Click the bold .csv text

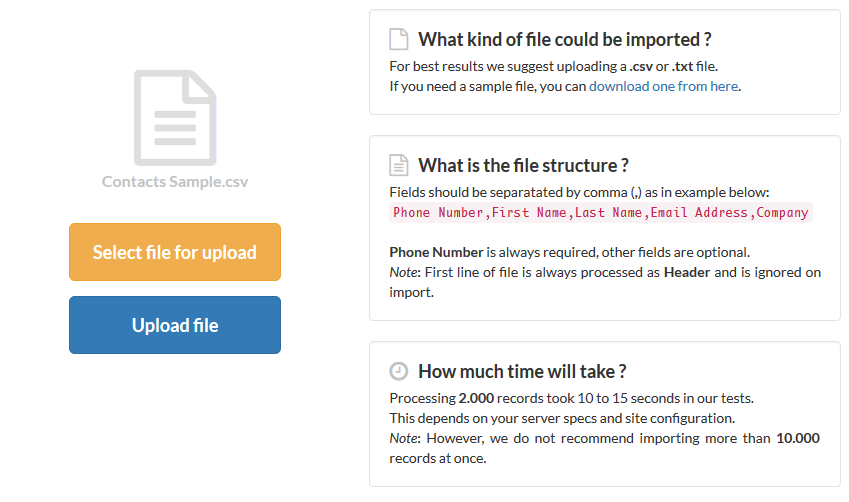641,67
